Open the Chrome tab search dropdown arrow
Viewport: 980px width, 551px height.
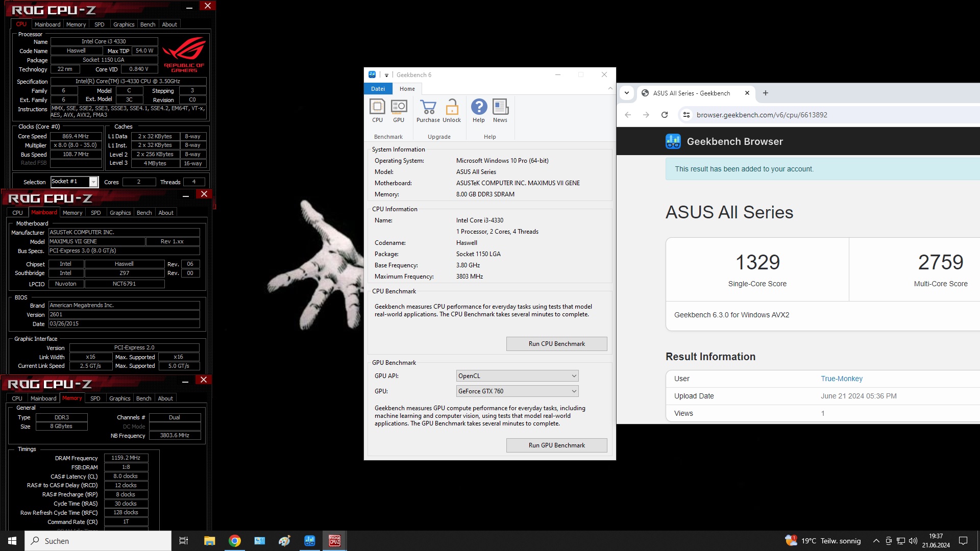click(x=627, y=93)
